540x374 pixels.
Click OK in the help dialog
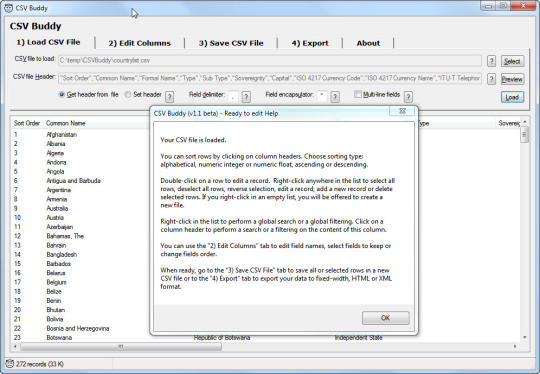[386, 318]
